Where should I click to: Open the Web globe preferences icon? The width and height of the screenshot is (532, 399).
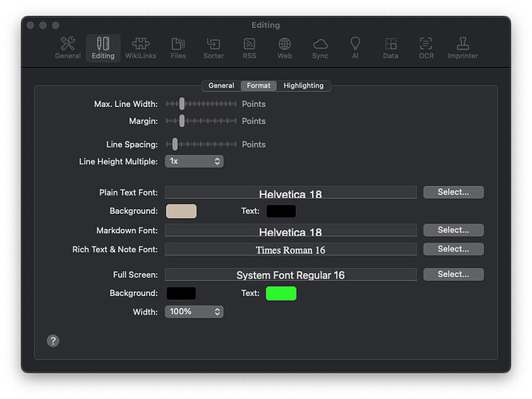point(285,48)
